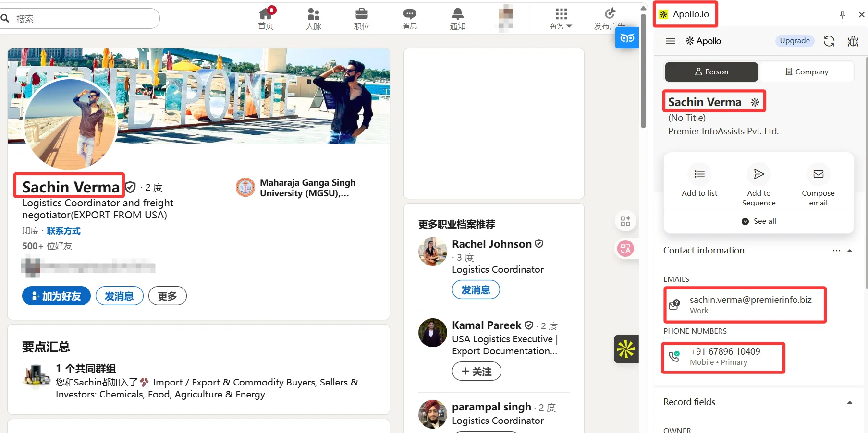Collapse the Record fields section
Viewport: 868px width, 433px height.
pos(850,402)
